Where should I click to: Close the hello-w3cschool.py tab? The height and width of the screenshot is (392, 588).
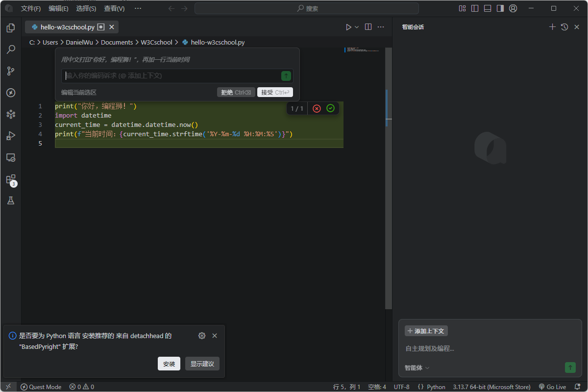coord(111,27)
